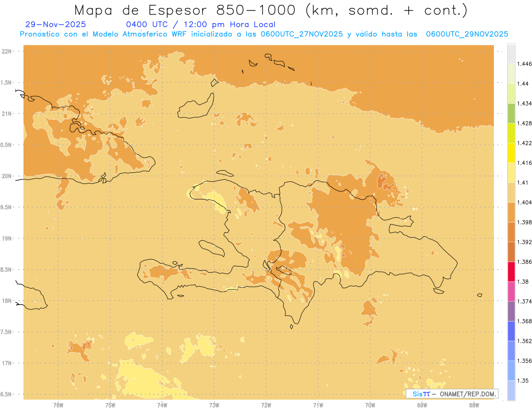Select yellow-green legend swatch between 1.422 and 1.428
Screen dimensions: 532x411
click(511, 133)
